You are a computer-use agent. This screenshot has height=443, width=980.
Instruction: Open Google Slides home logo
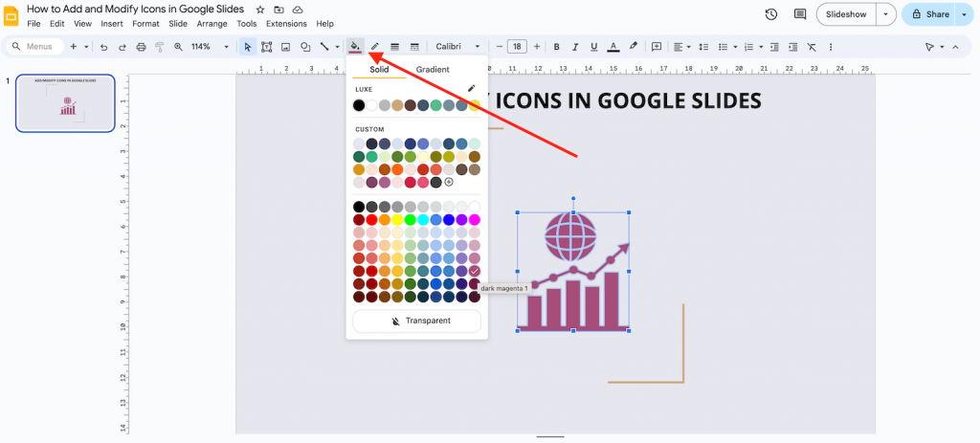point(11,15)
